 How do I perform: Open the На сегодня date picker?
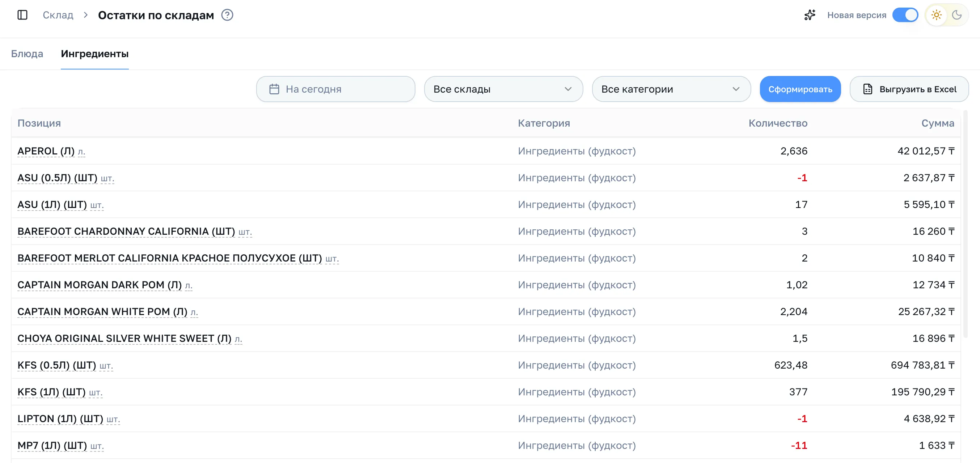(335, 89)
